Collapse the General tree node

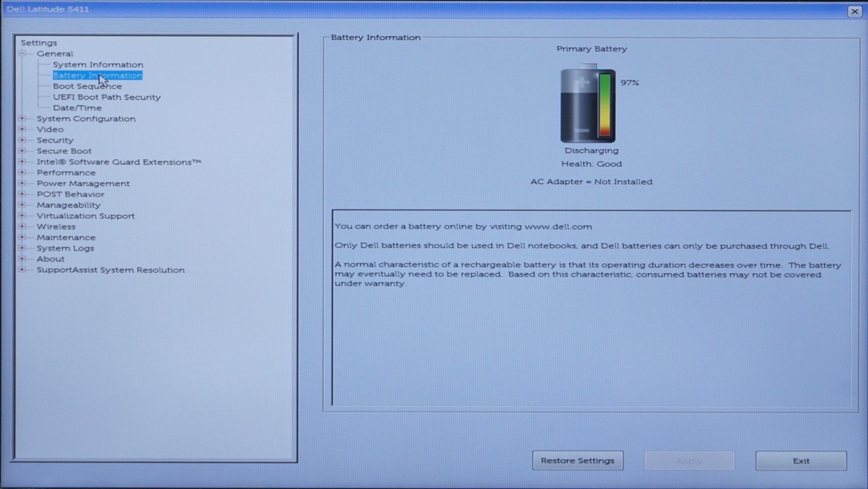[x=22, y=53]
